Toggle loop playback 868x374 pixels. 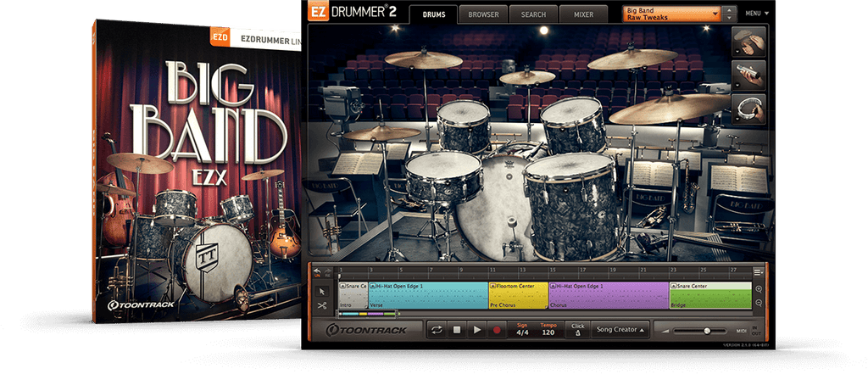click(437, 330)
